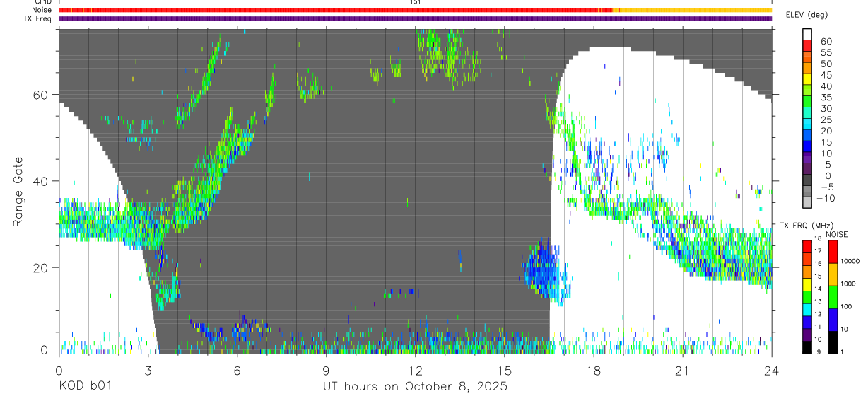The height and width of the screenshot is (401, 868).
Task: Click the '151' CPID value at top
Action: pos(415,2)
